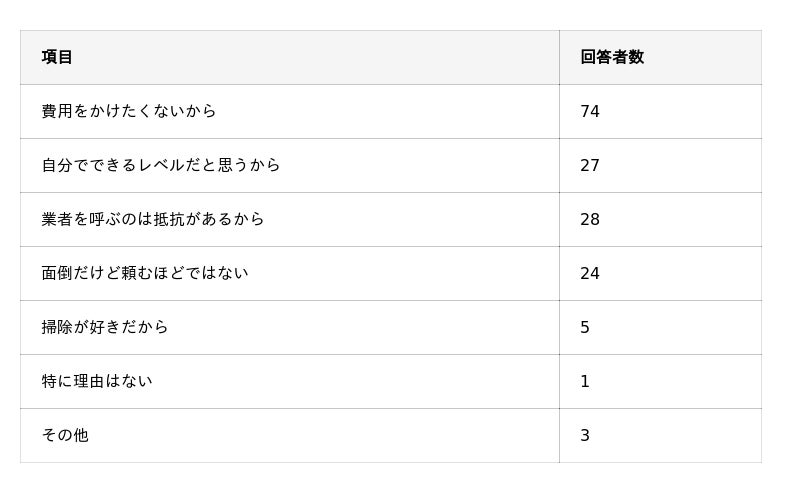Select the 業者を呼ぶのは抵抗があるから cell
The height and width of the screenshot is (493, 800).
click(x=153, y=219)
